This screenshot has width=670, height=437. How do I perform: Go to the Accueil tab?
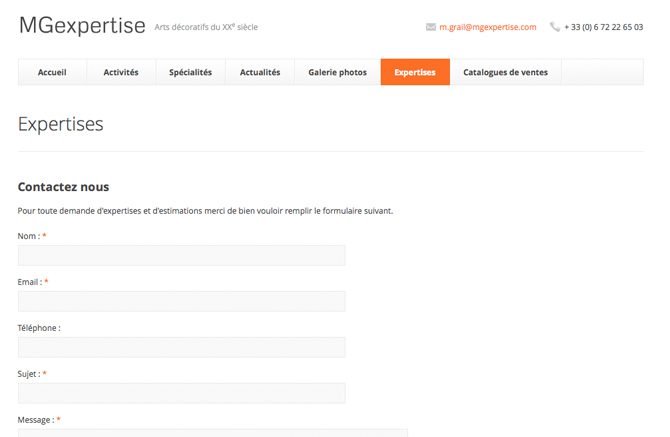point(52,72)
